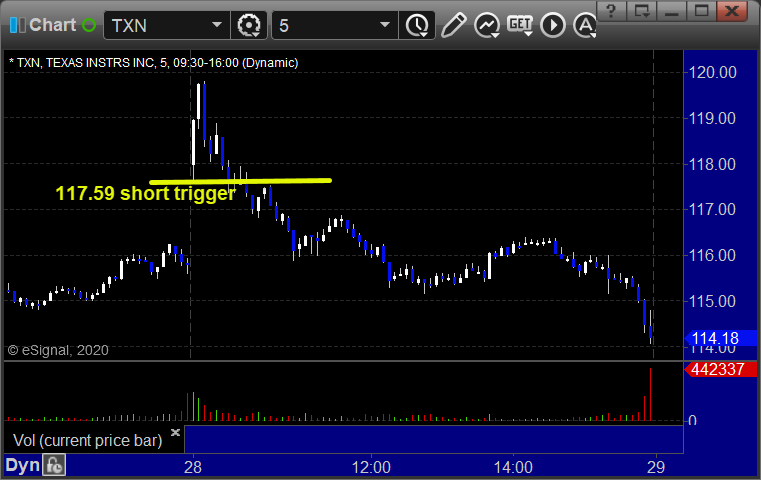
Task: Open the time template clock icon
Action: click(417, 26)
